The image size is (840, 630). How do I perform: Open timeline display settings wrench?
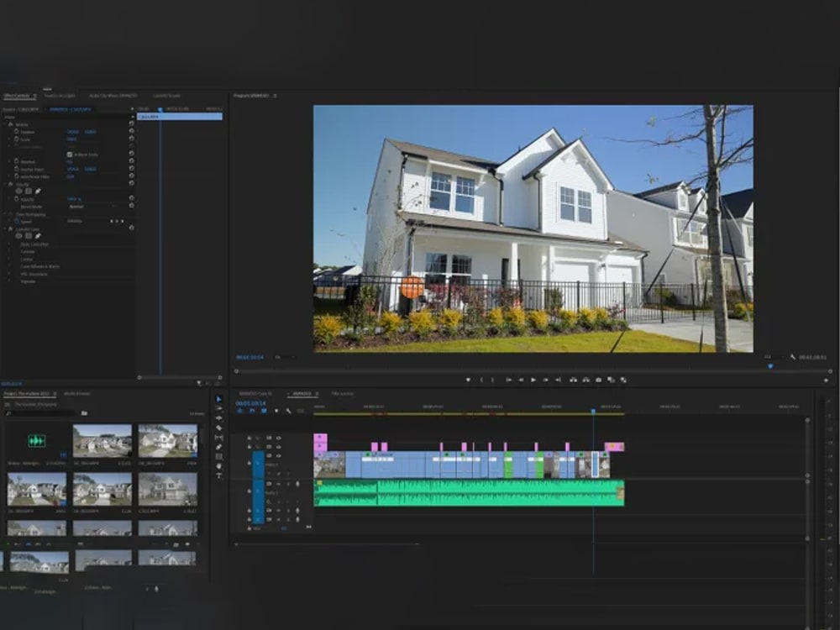(288, 411)
